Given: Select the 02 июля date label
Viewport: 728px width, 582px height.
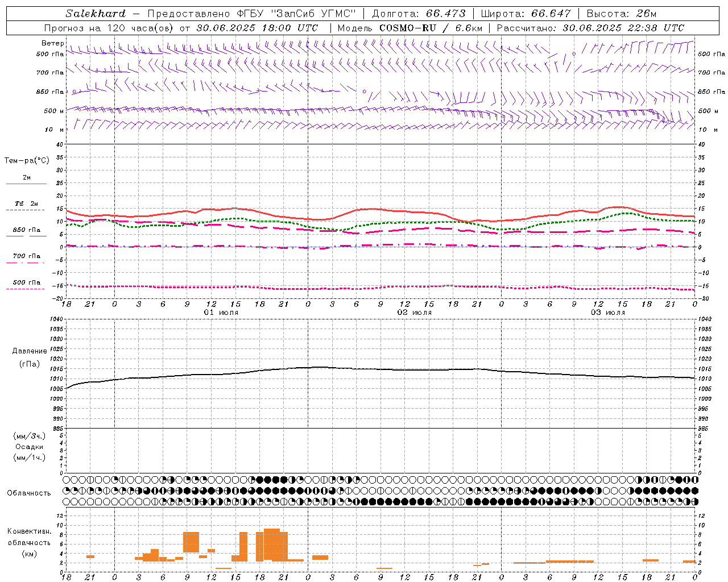Looking at the screenshot, I should pos(415,313).
